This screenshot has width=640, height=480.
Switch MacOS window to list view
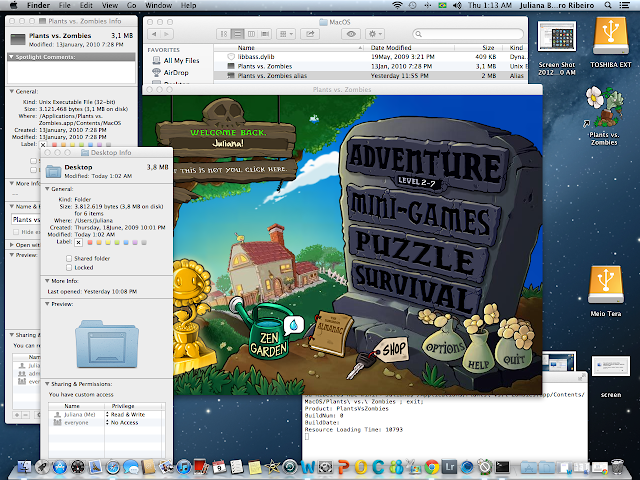coord(238,34)
